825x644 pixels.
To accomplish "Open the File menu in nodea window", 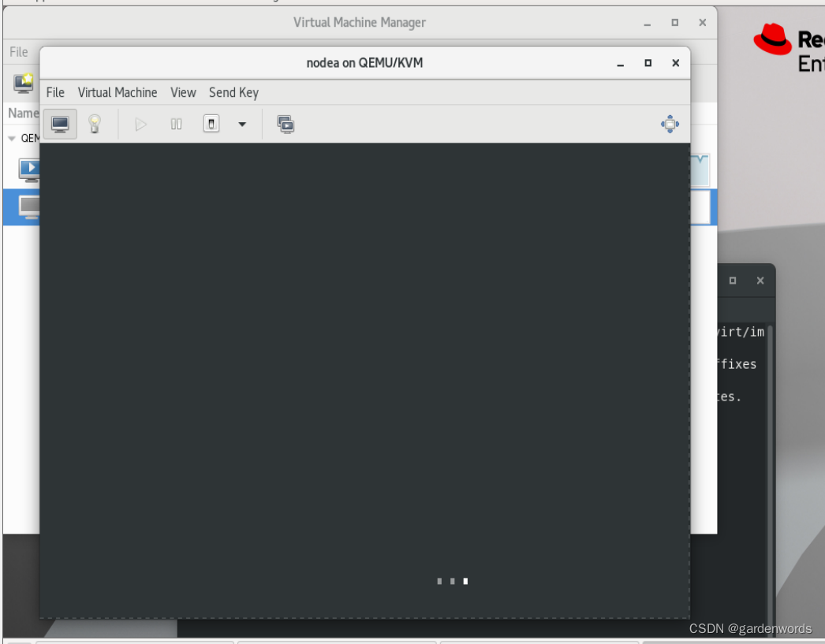I will (x=55, y=92).
